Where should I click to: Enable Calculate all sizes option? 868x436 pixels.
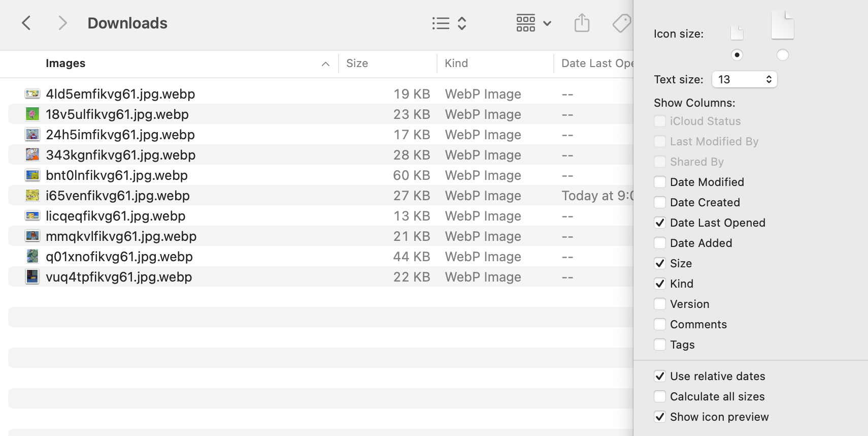pyautogui.click(x=660, y=396)
